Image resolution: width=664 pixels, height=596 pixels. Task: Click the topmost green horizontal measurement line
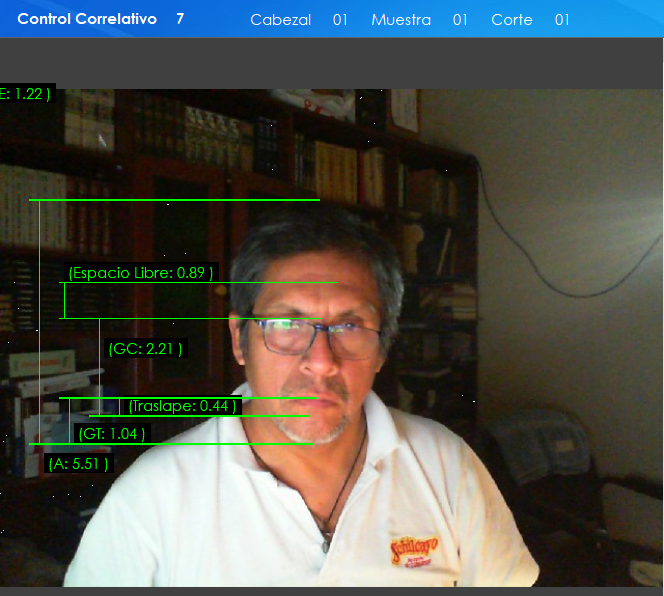tap(175, 200)
